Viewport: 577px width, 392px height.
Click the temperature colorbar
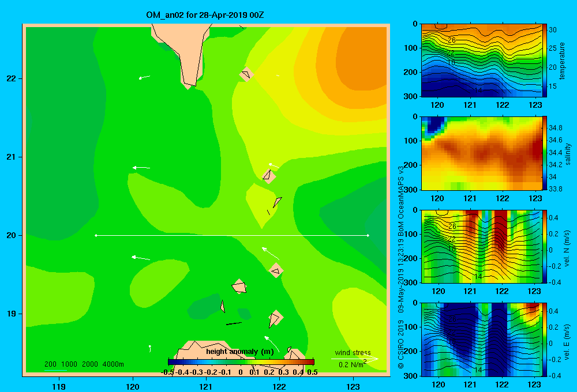[545, 61]
